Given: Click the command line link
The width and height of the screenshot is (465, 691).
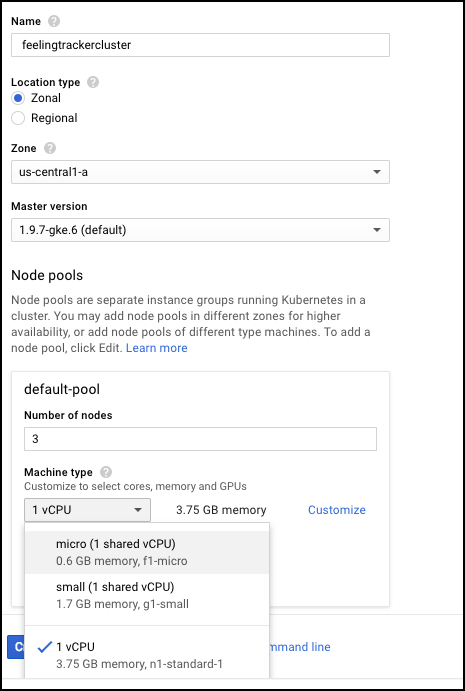Looking at the screenshot, I should pos(300,646).
